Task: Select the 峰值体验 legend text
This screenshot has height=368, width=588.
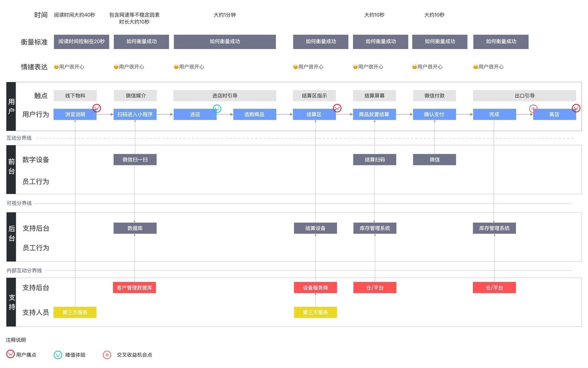Action: coord(75,355)
